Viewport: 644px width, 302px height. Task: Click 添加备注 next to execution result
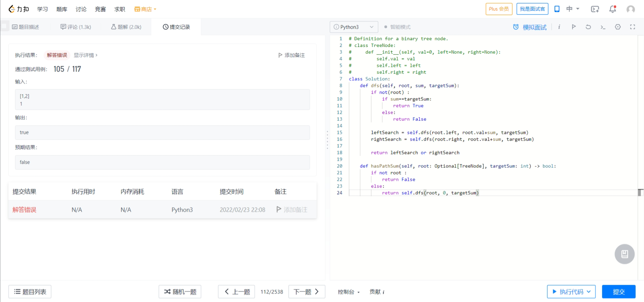pyautogui.click(x=291, y=55)
